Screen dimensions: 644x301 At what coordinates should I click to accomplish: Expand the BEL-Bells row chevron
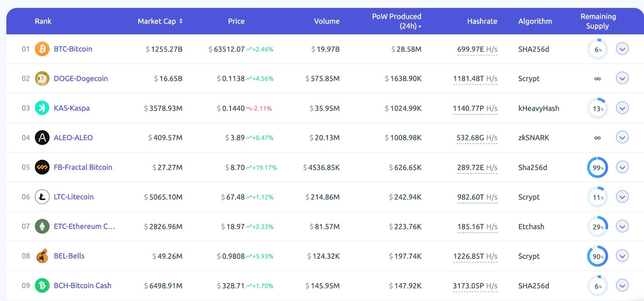point(622,256)
